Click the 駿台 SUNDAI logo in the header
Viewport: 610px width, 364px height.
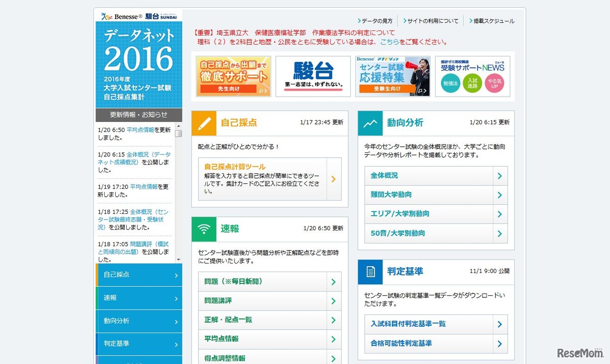(x=161, y=16)
